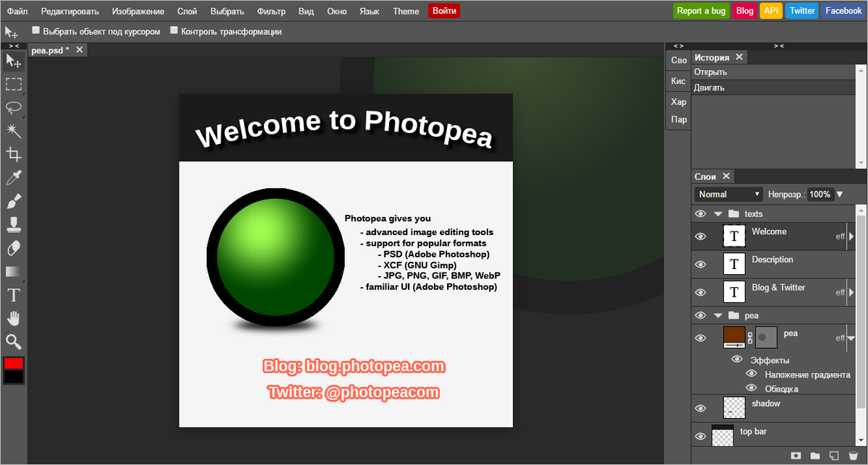
Task: Enable 'Контроль трансформации' checkbox
Action: click(x=174, y=30)
